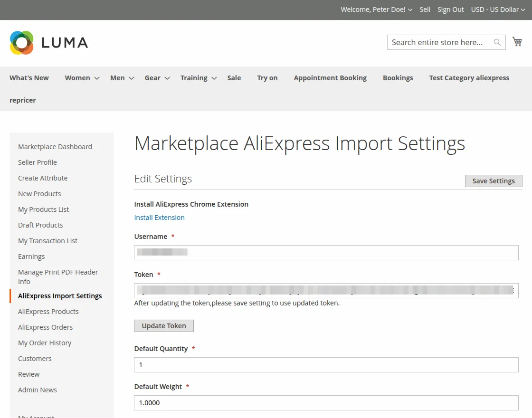Expand the Gear category menu
This screenshot has height=418, width=532.
152,77
